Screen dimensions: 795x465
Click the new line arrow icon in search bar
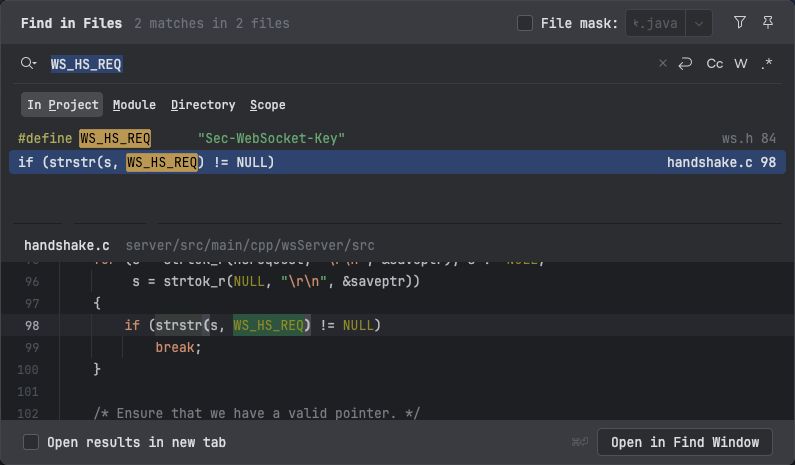(685, 64)
